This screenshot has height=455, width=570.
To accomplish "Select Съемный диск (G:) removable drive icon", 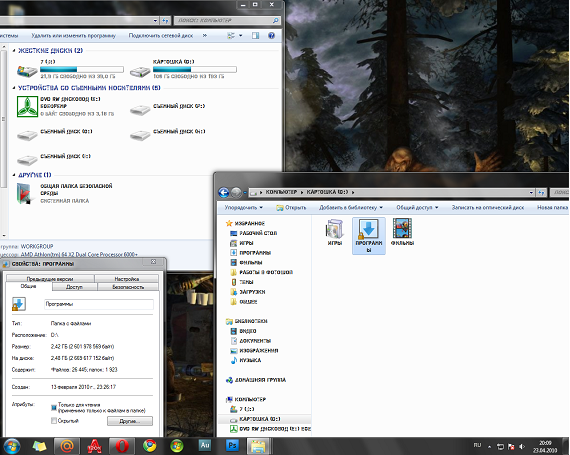I will click(27, 135).
